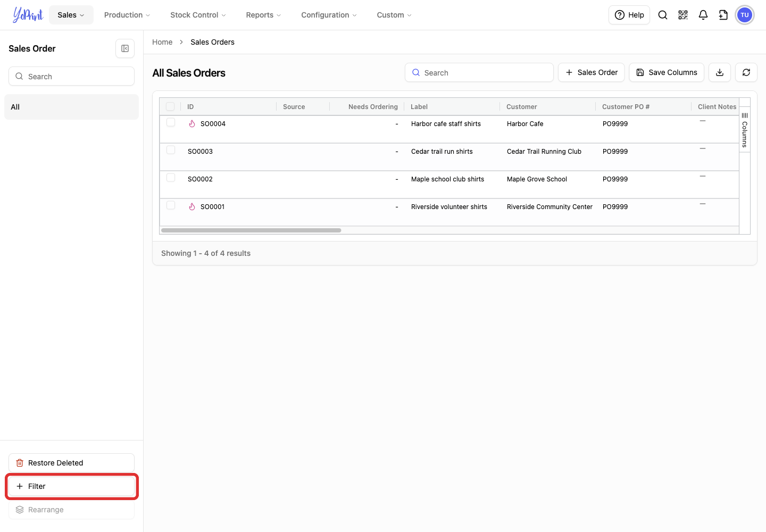Focus the All Sales Orders search field
This screenshot has width=766, height=532.
click(x=479, y=72)
